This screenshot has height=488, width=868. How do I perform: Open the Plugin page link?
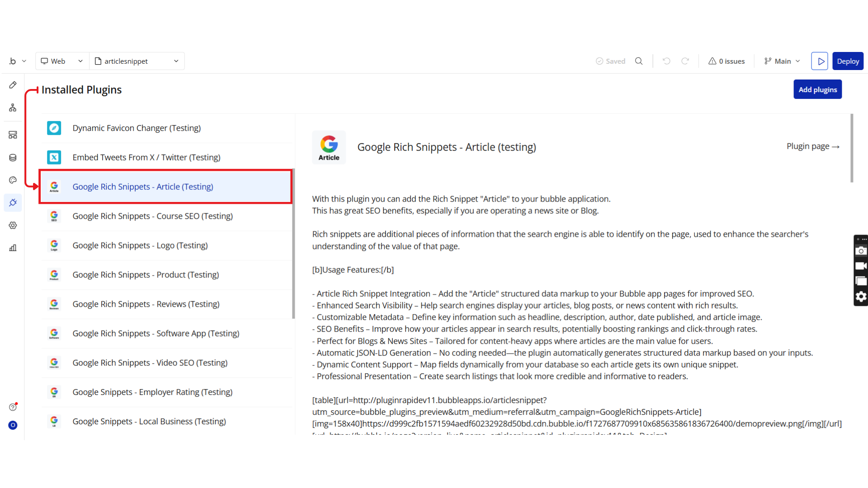click(812, 146)
